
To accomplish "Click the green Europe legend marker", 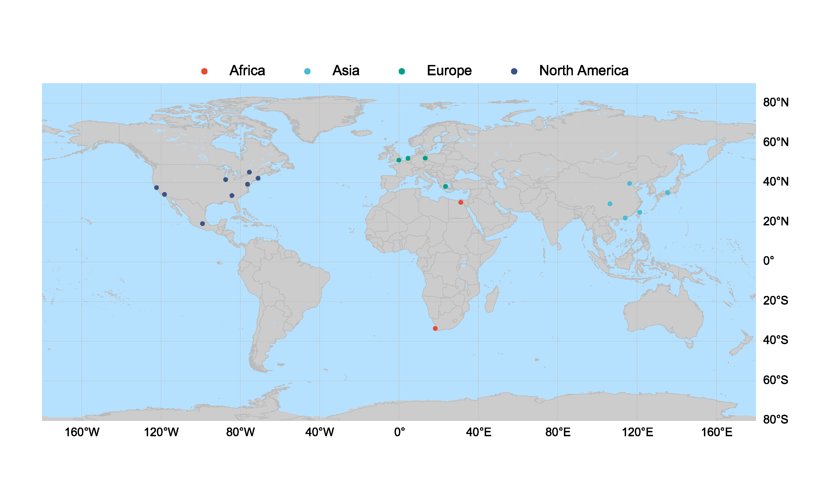I will (402, 71).
